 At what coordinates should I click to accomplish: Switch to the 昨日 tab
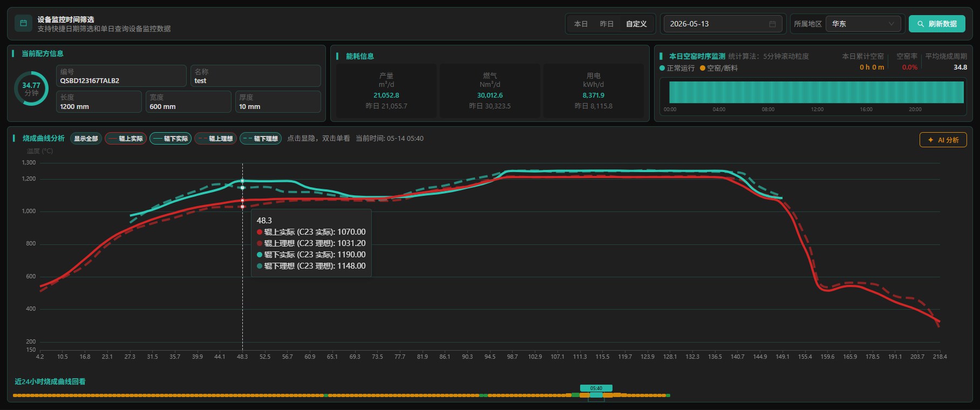(607, 24)
